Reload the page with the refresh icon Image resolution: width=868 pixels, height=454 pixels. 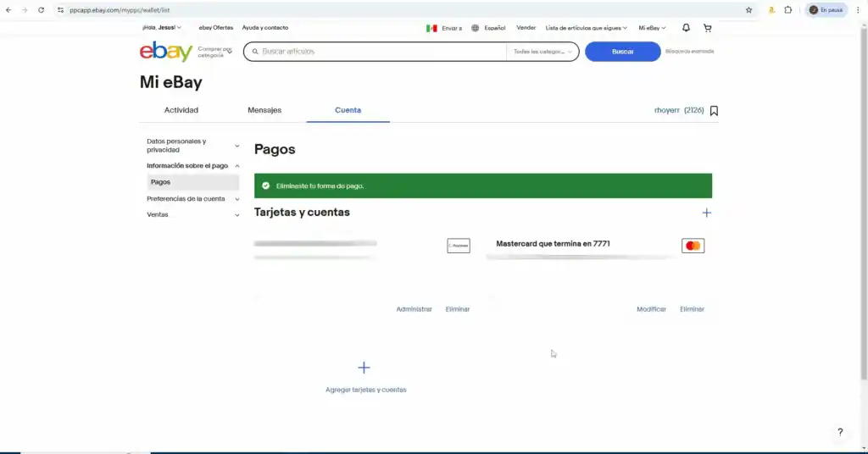coord(41,10)
